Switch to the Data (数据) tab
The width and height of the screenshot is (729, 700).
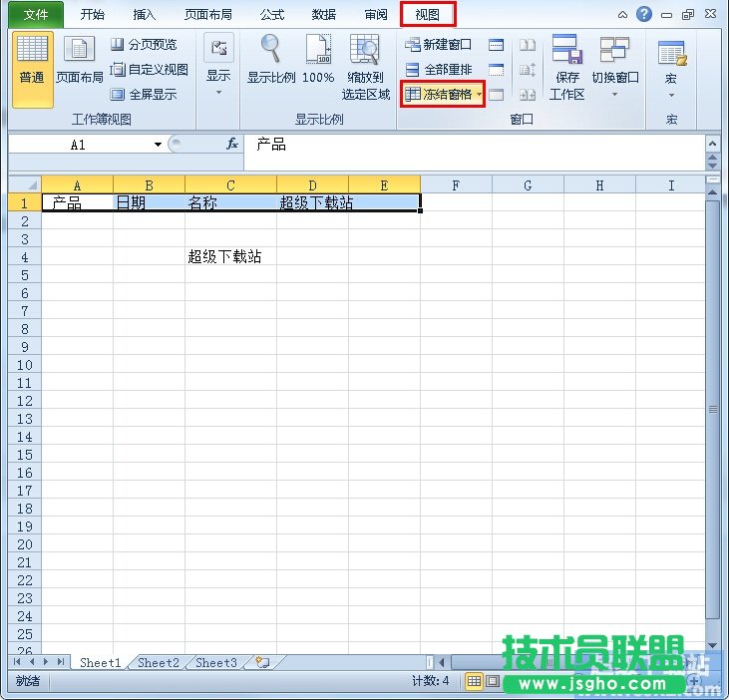coord(323,15)
